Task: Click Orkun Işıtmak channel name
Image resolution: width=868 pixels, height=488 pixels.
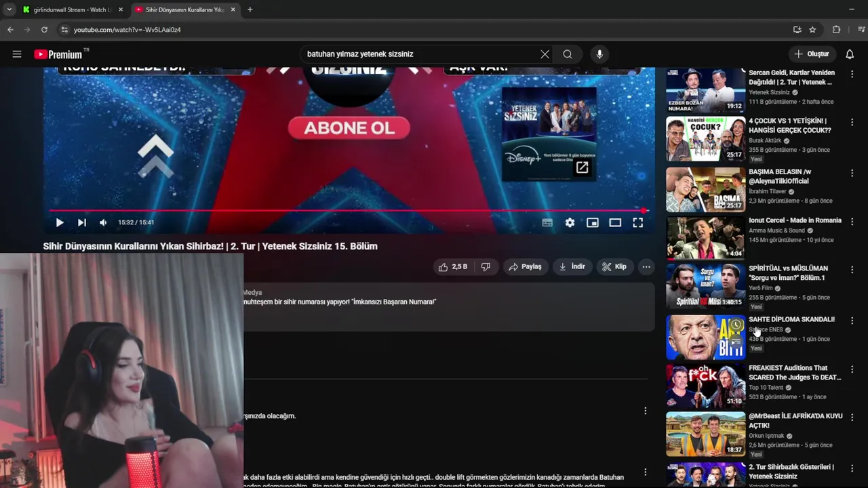Action: [x=768, y=436]
